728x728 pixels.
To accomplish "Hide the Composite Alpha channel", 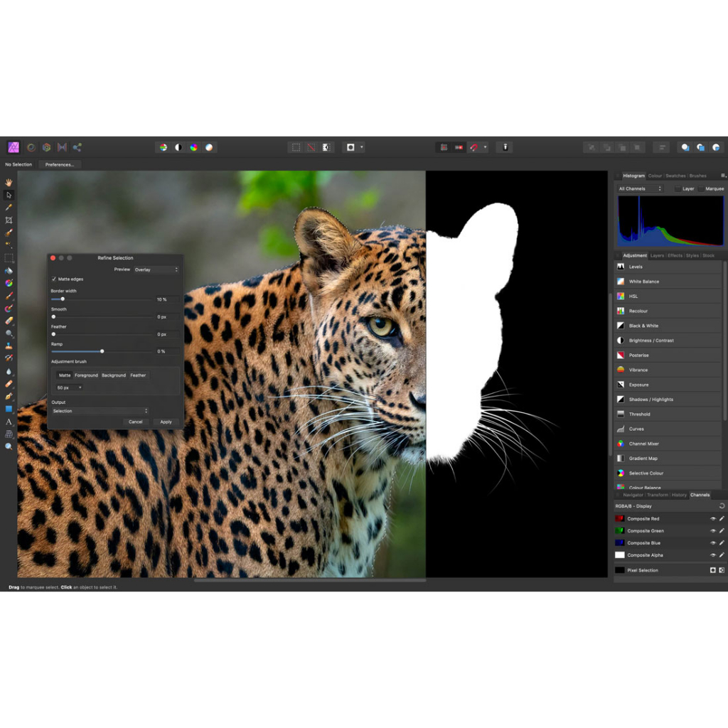I will (x=712, y=555).
